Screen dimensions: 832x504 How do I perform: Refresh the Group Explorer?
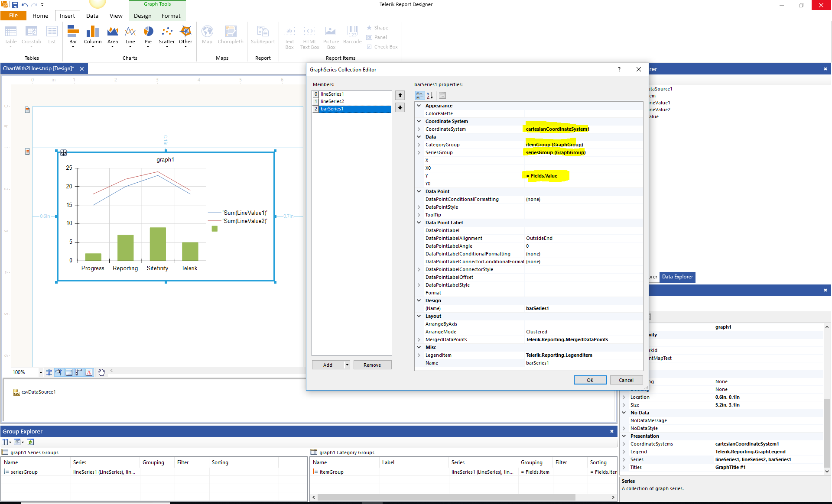coord(30,442)
